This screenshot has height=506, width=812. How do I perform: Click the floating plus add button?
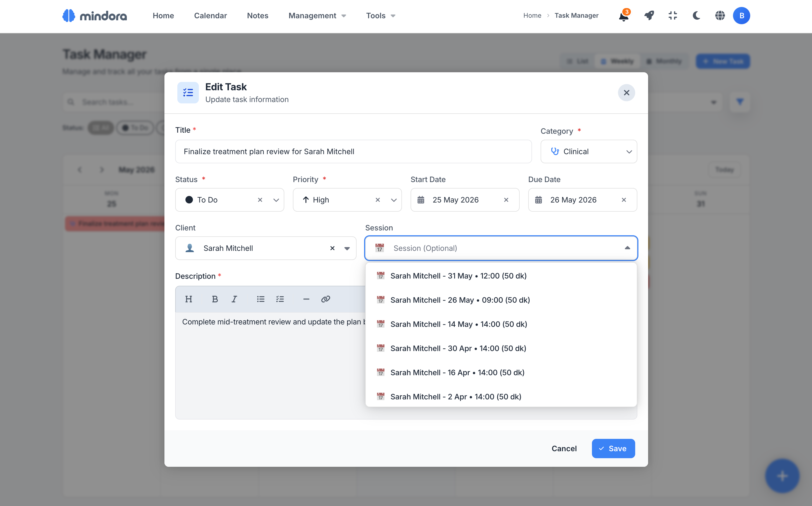[782, 476]
